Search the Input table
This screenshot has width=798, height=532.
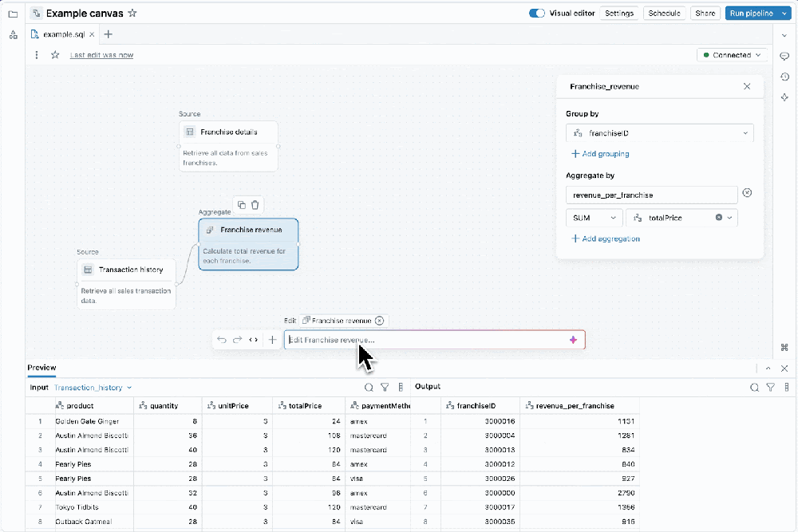coord(369,388)
